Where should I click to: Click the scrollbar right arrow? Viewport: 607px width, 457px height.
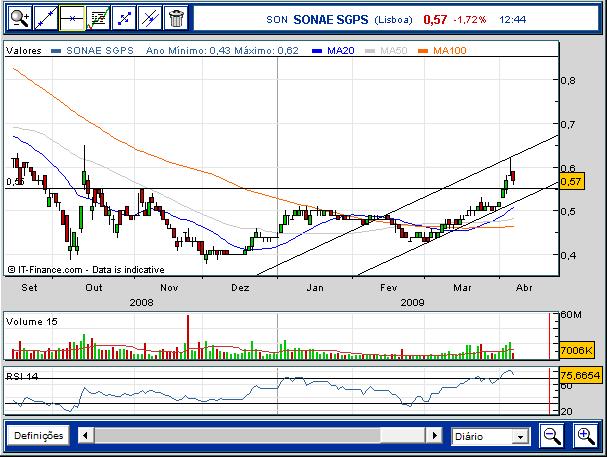434,436
